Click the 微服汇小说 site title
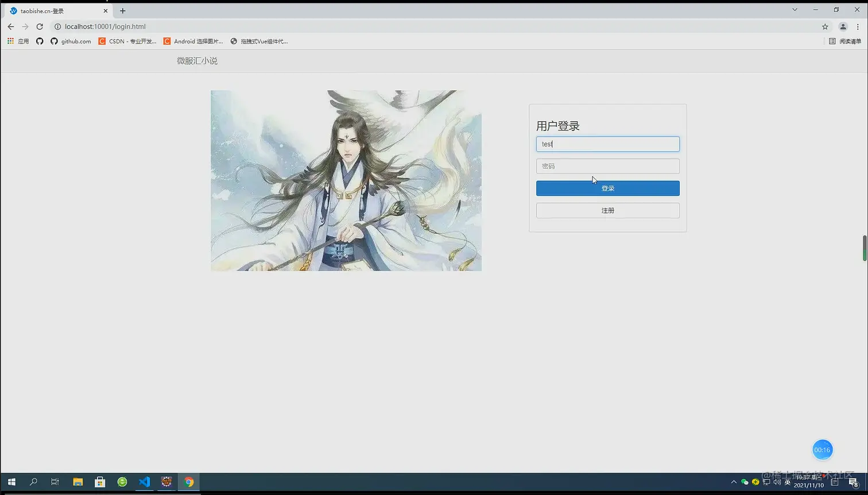Image resolution: width=868 pixels, height=495 pixels. tap(197, 61)
